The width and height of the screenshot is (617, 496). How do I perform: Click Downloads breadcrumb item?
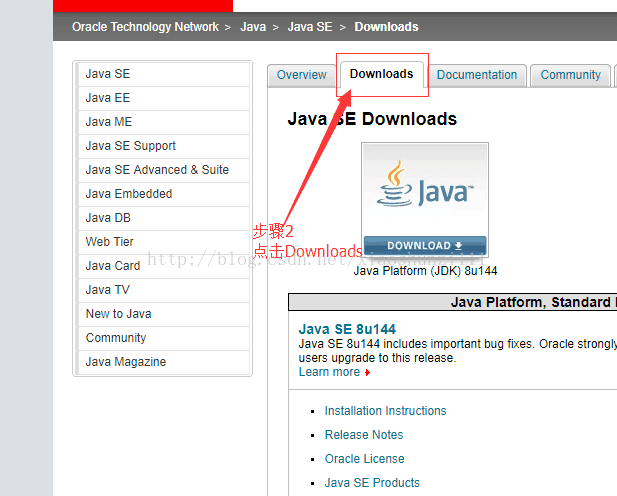click(x=386, y=27)
